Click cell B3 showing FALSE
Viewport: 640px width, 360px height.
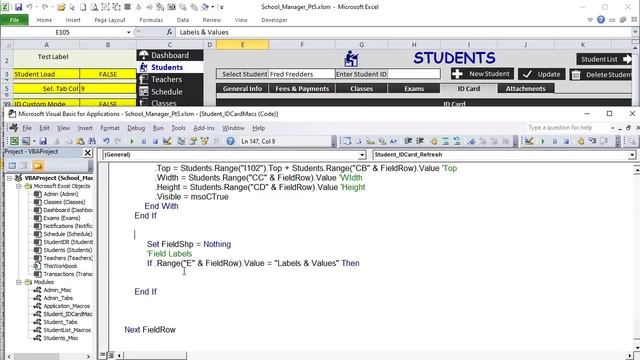(108, 74)
